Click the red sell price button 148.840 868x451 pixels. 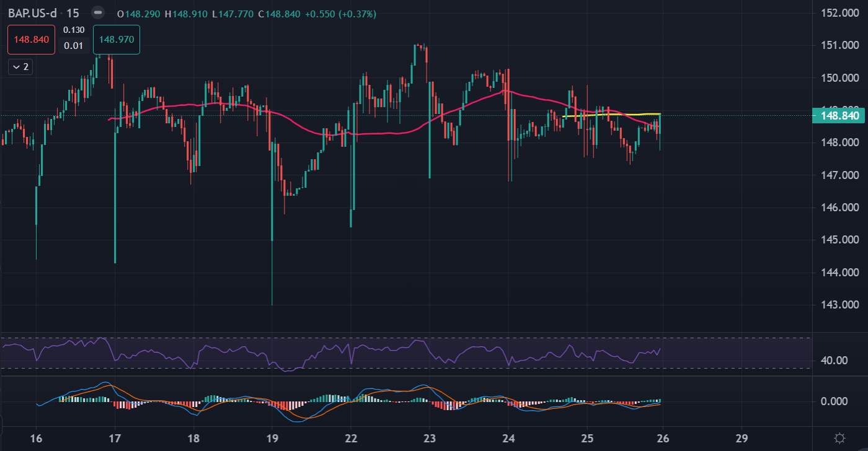click(x=32, y=40)
